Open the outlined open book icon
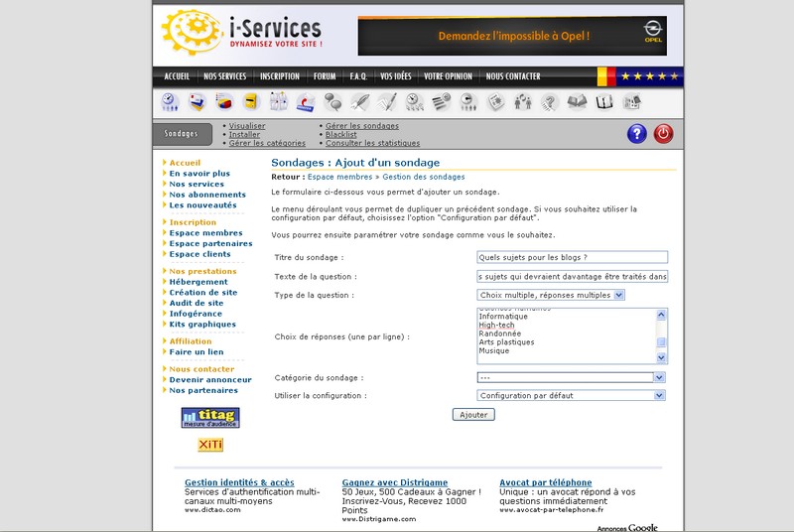The width and height of the screenshot is (794, 532). coord(604,102)
